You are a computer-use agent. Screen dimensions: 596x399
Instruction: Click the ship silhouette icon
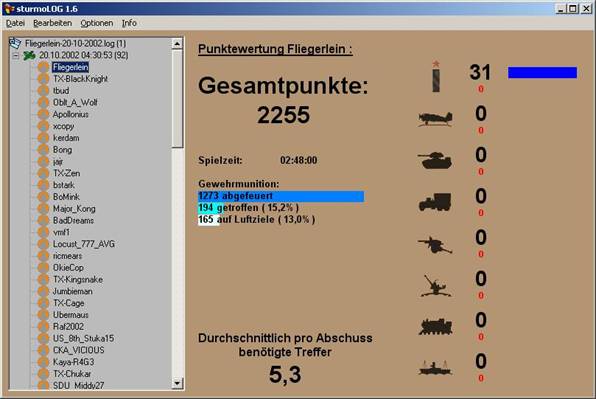[x=436, y=368]
